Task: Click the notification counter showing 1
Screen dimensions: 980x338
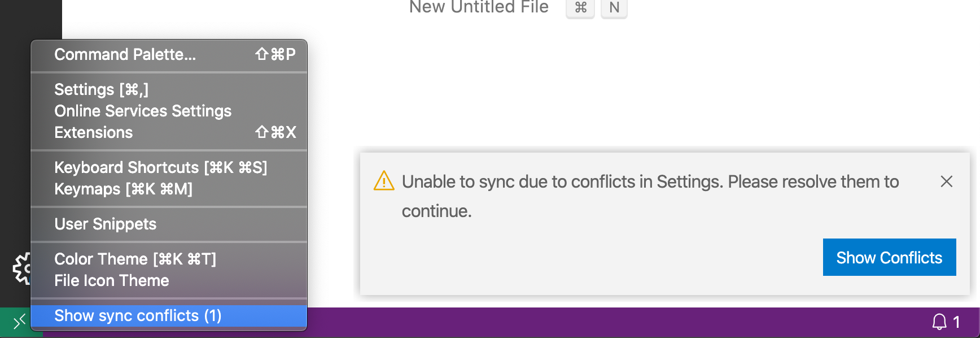Action: tap(956, 322)
